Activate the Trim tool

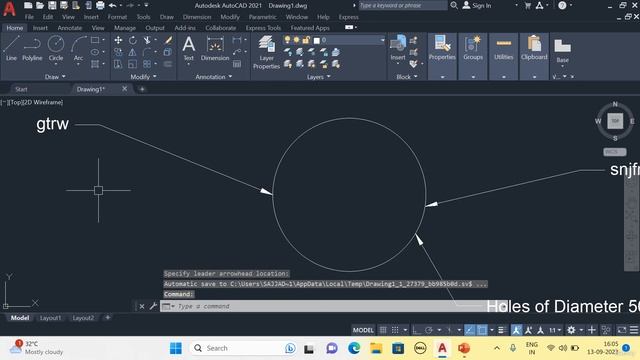tap(147, 40)
